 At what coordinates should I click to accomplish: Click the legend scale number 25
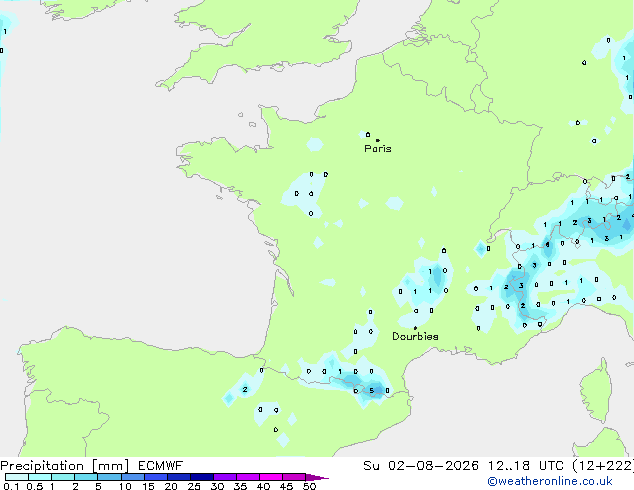pos(194,486)
